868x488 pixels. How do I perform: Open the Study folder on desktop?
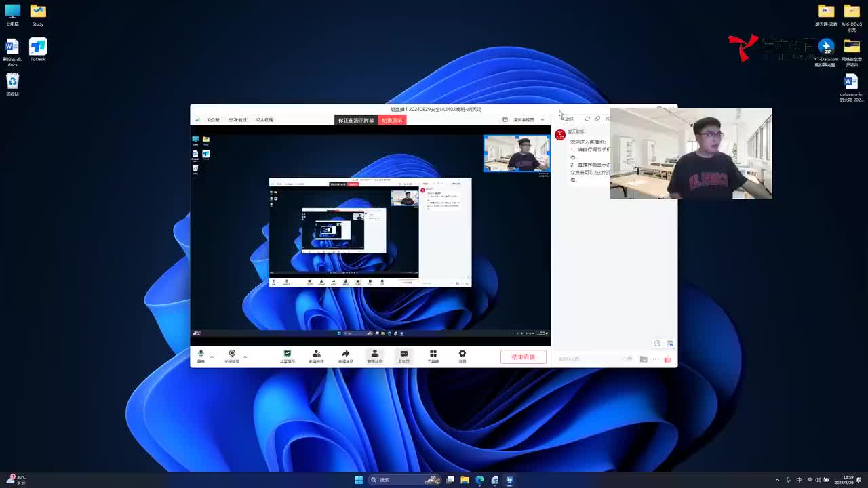pyautogui.click(x=38, y=15)
